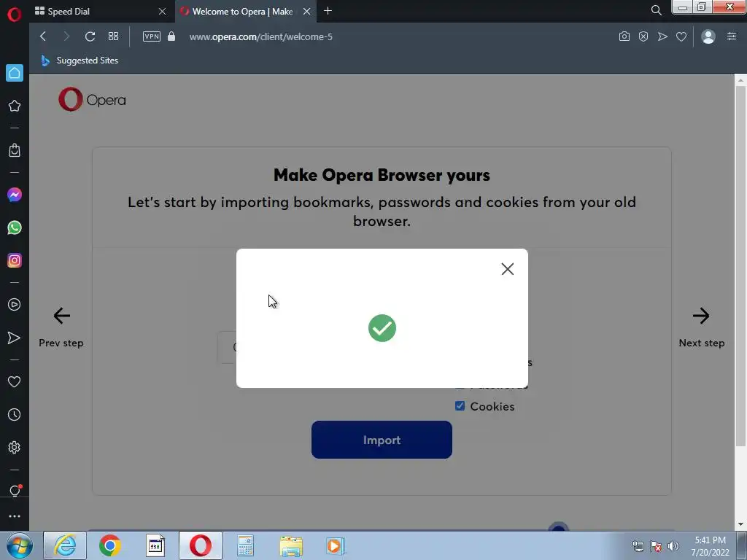Image resolution: width=747 pixels, height=560 pixels.
Task: Open Bookmarks star in sidebar
Action: 15,106
